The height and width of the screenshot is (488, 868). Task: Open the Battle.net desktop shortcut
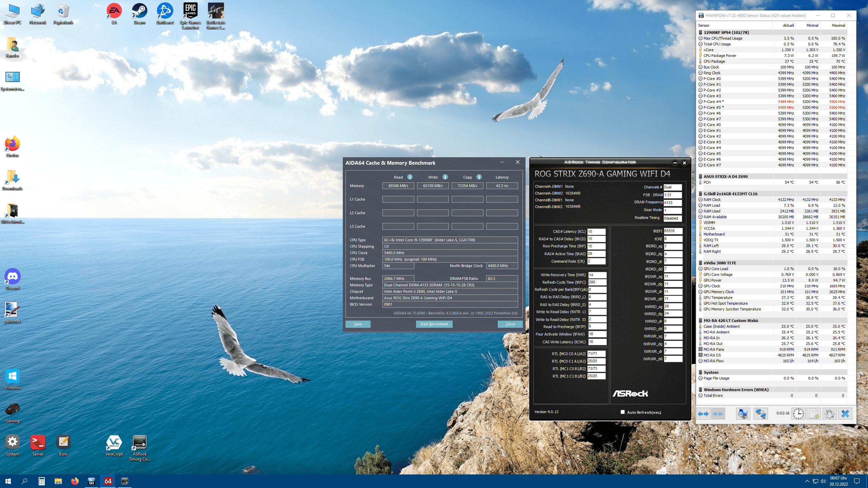coord(165,14)
